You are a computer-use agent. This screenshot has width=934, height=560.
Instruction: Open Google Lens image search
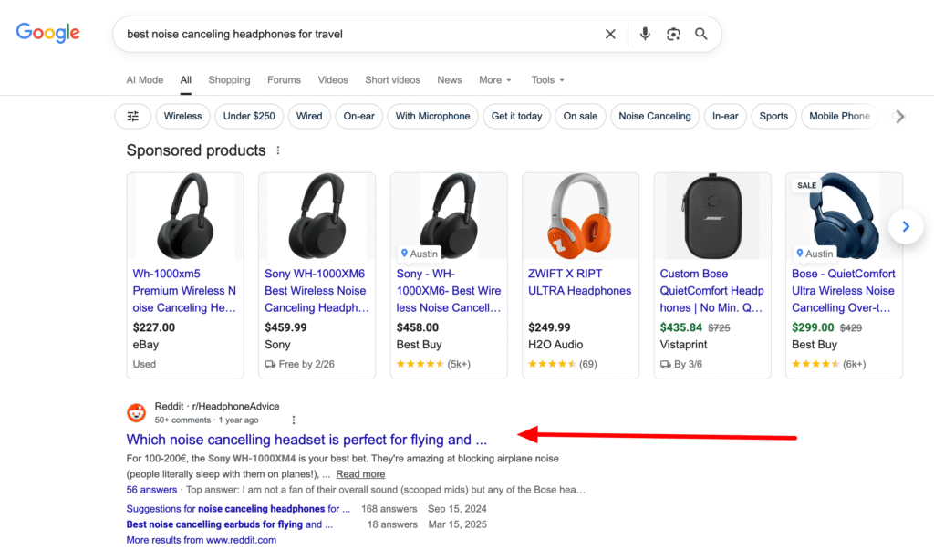[x=673, y=34]
